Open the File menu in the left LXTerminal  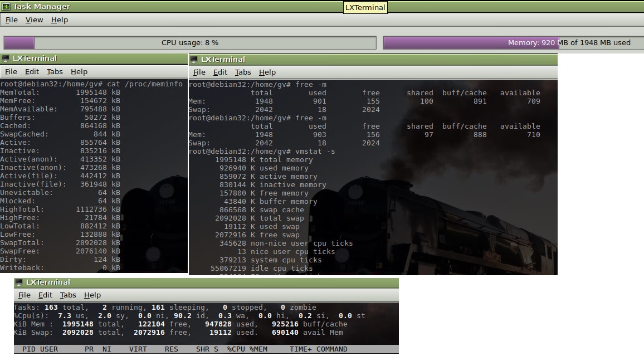tap(11, 71)
